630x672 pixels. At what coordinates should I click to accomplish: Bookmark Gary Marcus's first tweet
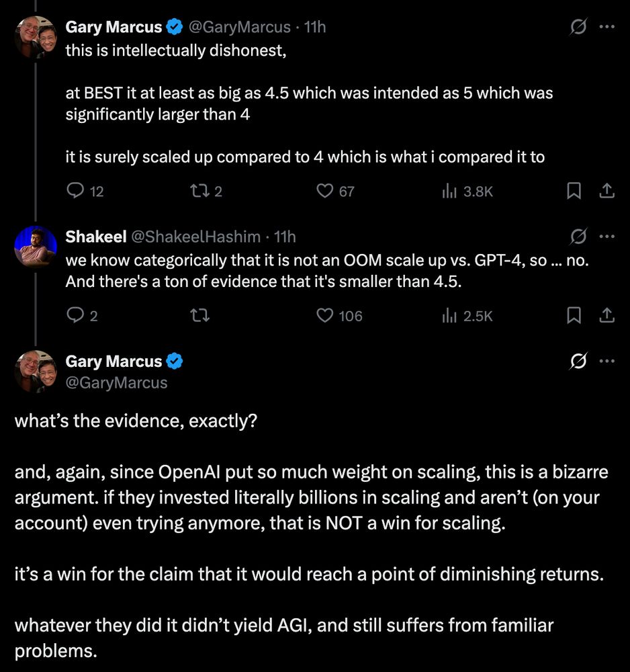574,191
